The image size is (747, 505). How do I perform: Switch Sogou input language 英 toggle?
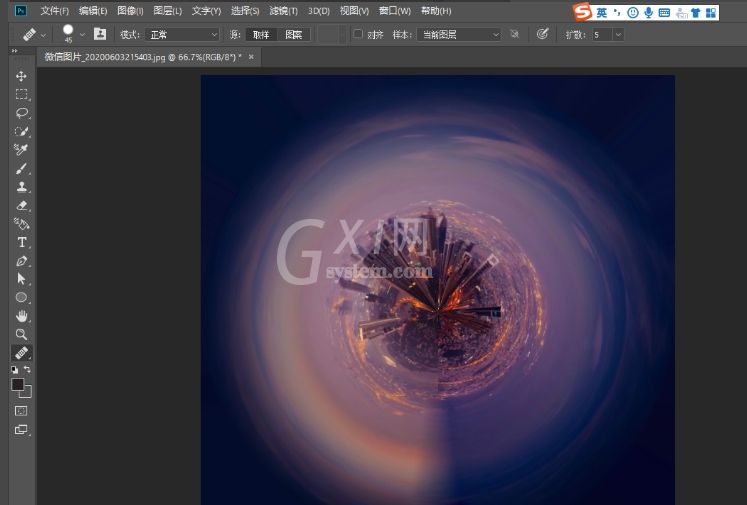click(x=602, y=13)
